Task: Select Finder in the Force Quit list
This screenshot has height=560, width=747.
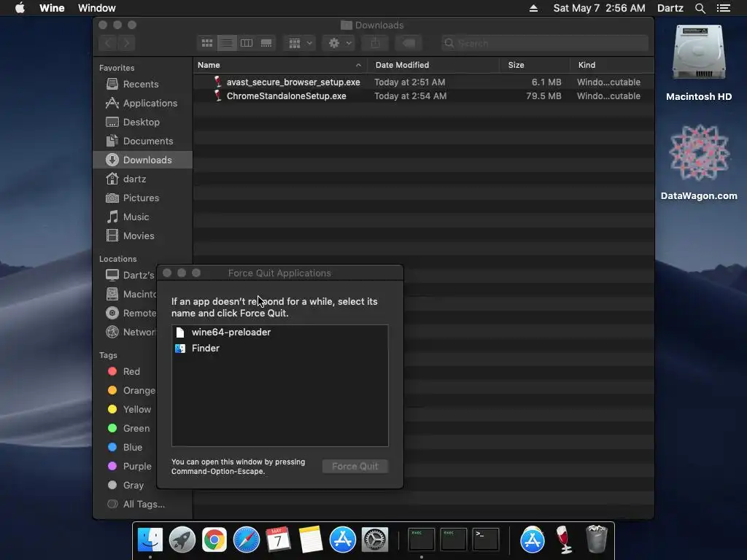Action: [x=279, y=349]
